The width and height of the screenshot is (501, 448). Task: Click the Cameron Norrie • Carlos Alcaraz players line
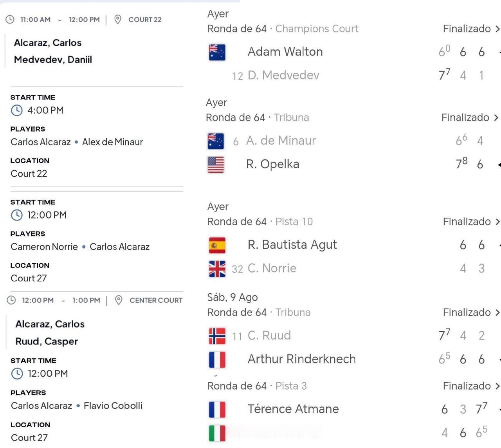coord(80,247)
